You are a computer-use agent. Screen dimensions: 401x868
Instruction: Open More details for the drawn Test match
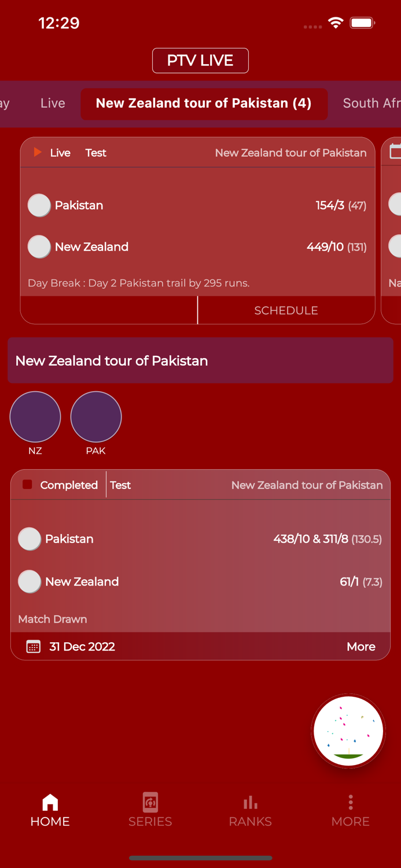pos(360,646)
